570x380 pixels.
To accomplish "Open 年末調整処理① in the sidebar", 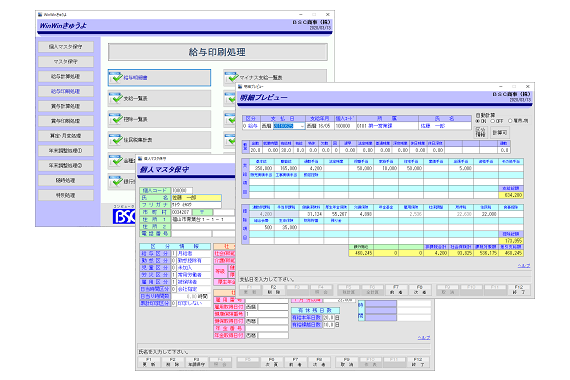I will [x=66, y=151].
